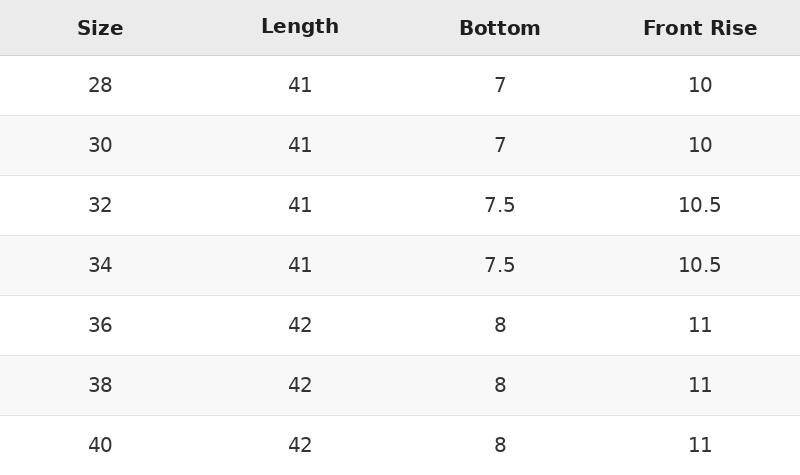Select size 38 cell
The height and width of the screenshot is (475, 800).
[x=100, y=385]
